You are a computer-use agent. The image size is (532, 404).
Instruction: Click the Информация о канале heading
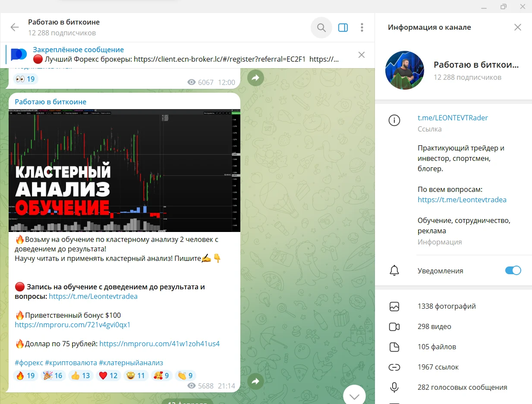(429, 27)
